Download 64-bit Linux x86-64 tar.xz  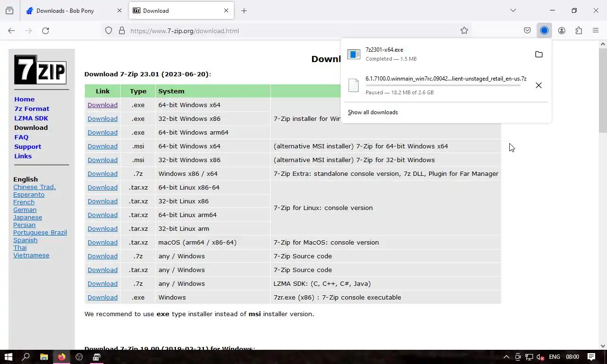(102, 187)
